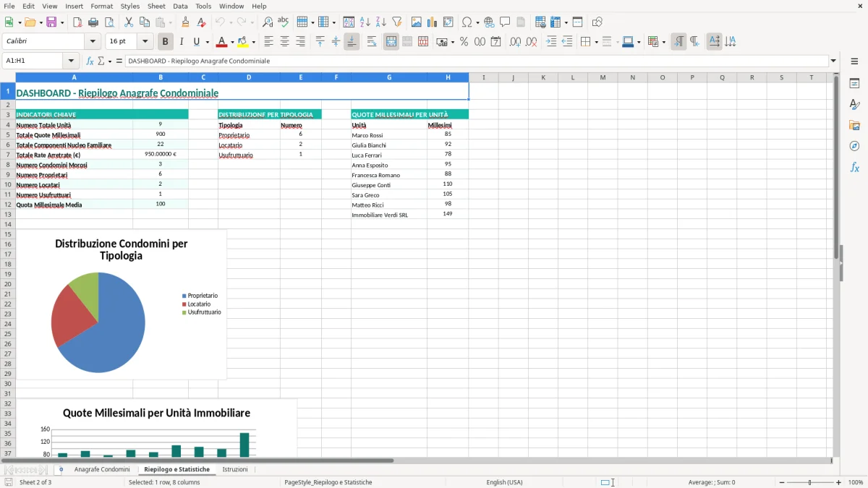
Task: Insert Special Character omega icon
Action: tap(467, 22)
